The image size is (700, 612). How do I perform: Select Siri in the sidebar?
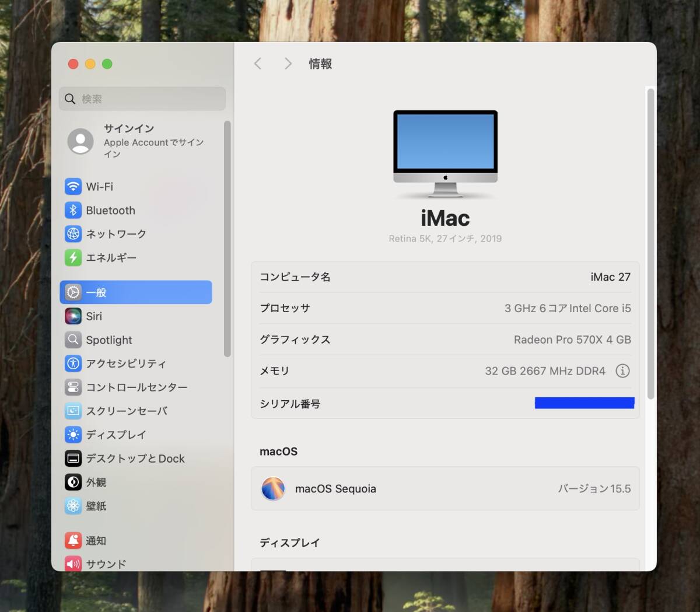tap(136, 316)
